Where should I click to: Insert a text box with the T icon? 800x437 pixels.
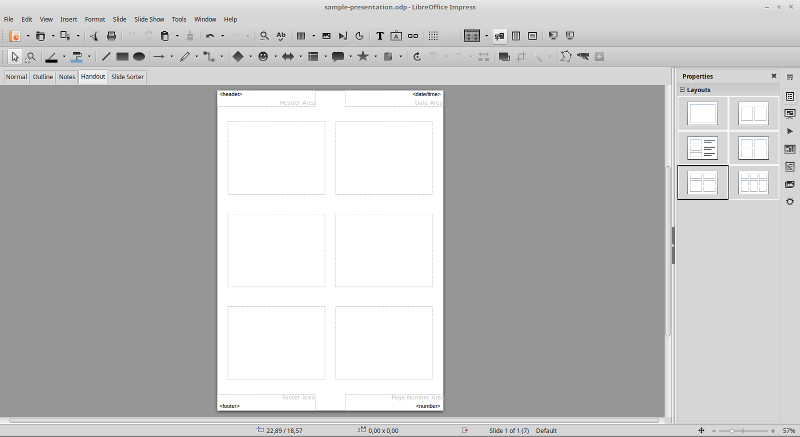tap(380, 36)
